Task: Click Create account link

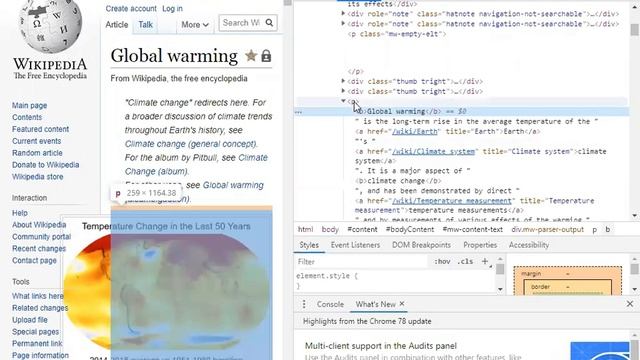Action: pos(131,9)
